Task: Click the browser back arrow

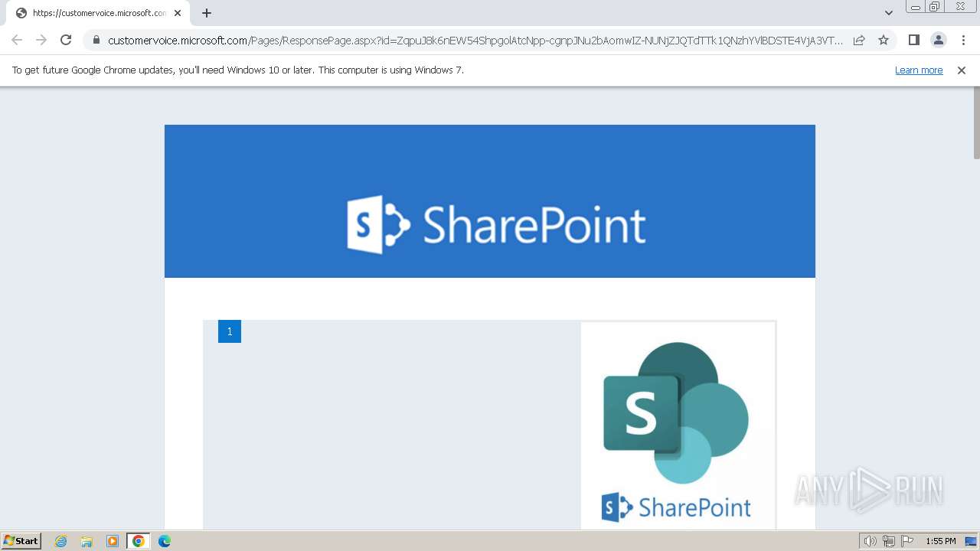Action: [17, 40]
